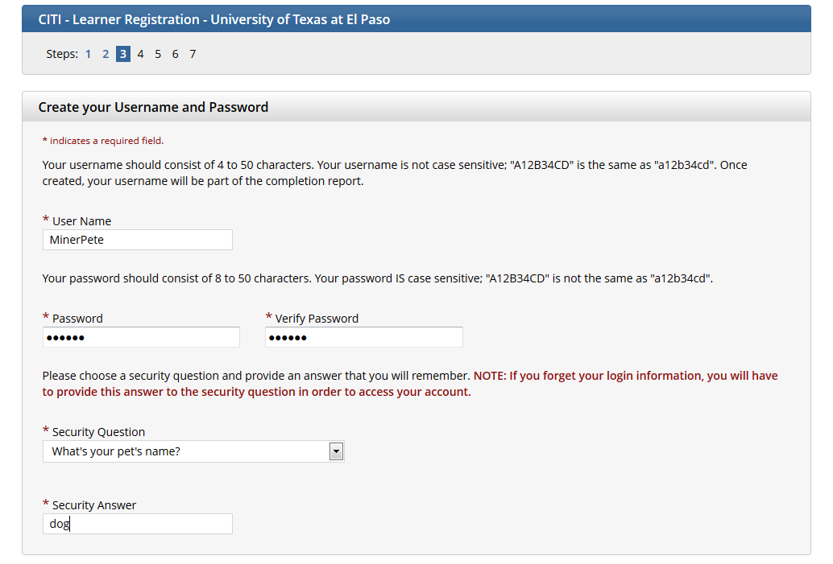
Task: Click step 7 in the steps list
Action: coord(193,54)
